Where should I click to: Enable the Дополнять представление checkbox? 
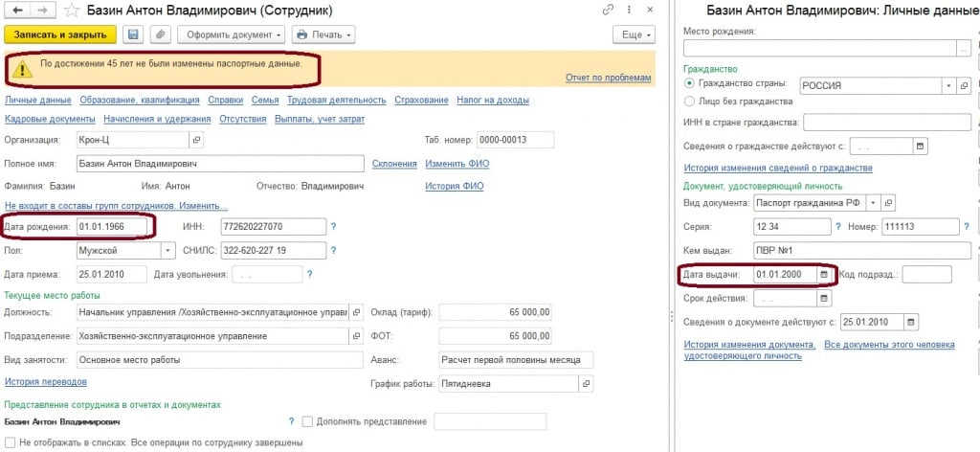[307, 422]
